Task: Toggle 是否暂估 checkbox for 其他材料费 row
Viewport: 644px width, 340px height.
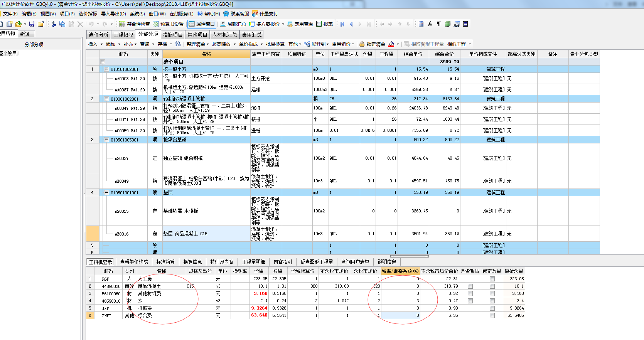Action: (470, 293)
